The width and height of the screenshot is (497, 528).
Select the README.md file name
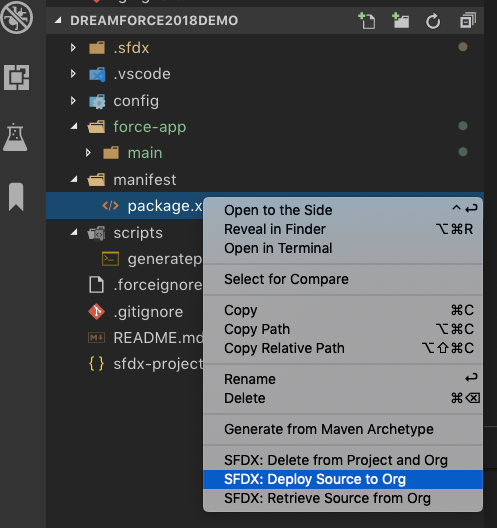pyautogui.click(x=158, y=338)
